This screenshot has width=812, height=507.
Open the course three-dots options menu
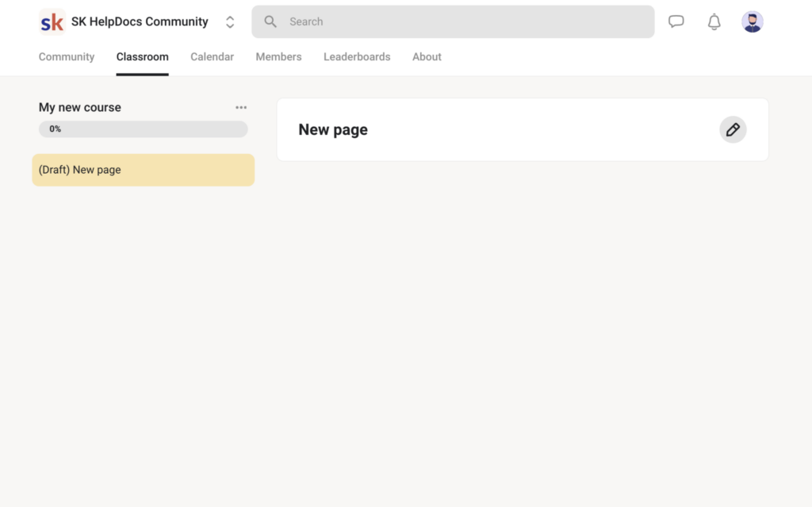click(241, 108)
